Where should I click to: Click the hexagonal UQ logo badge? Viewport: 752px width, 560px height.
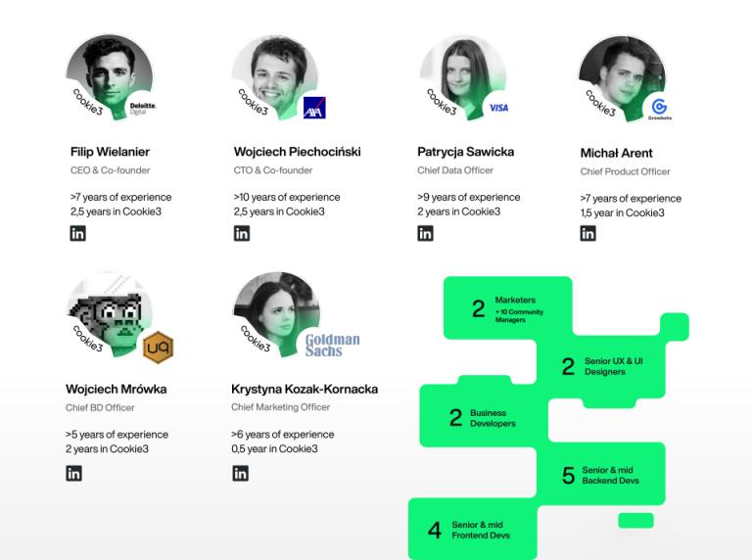[159, 347]
